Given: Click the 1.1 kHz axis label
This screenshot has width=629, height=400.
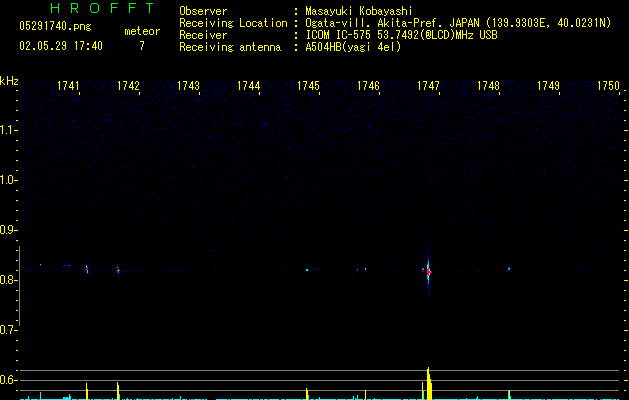Looking at the screenshot, I should click(x=8, y=130).
